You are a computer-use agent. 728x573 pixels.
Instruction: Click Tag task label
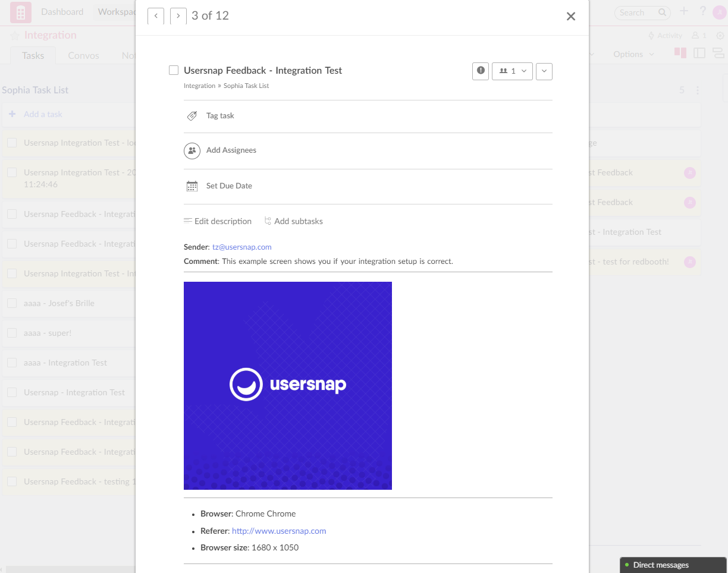(x=220, y=116)
